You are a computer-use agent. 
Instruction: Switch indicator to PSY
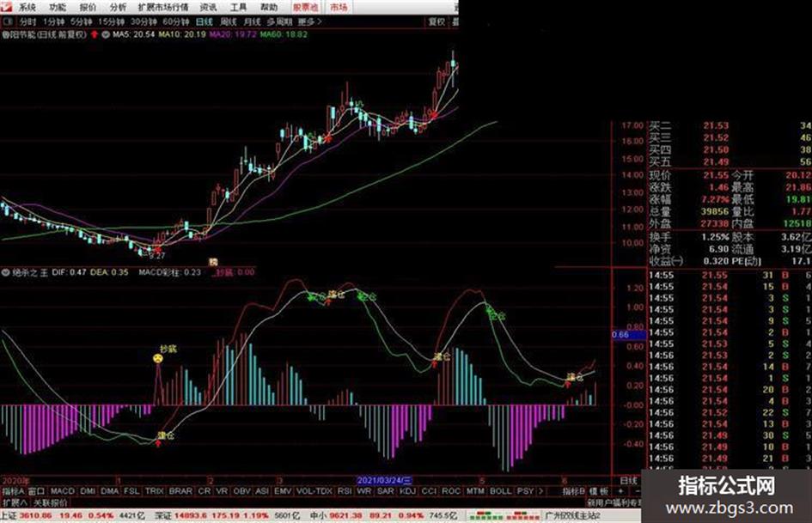(x=525, y=491)
